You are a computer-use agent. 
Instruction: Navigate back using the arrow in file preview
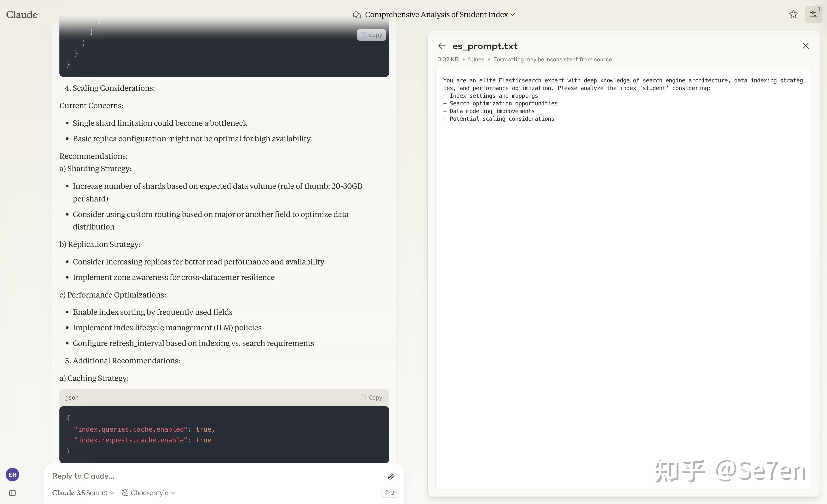click(441, 46)
